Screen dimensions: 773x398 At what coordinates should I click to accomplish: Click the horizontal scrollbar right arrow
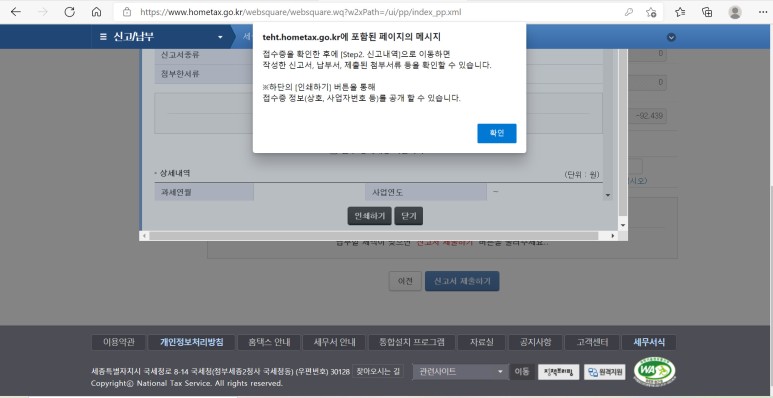click(613, 236)
